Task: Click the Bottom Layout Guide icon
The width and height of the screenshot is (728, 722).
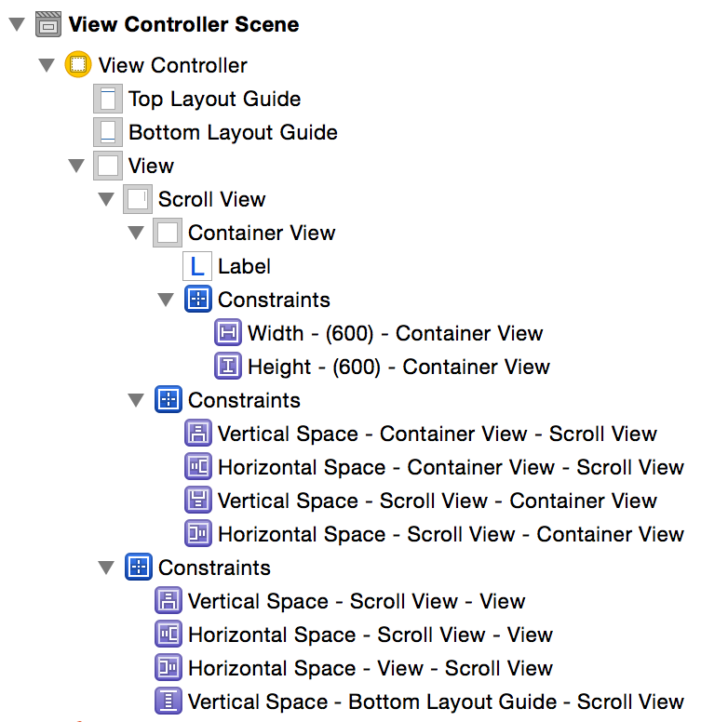Action: [x=108, y=132]
